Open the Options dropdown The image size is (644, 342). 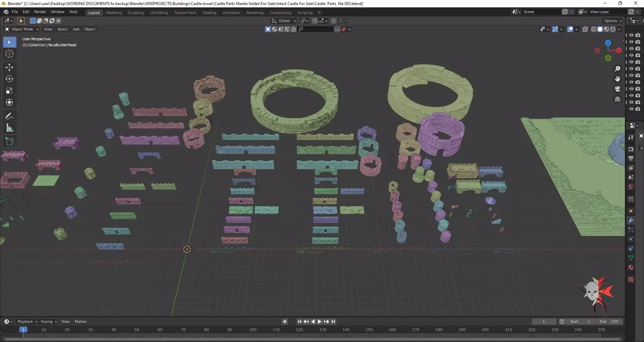[x=613, y=21]
